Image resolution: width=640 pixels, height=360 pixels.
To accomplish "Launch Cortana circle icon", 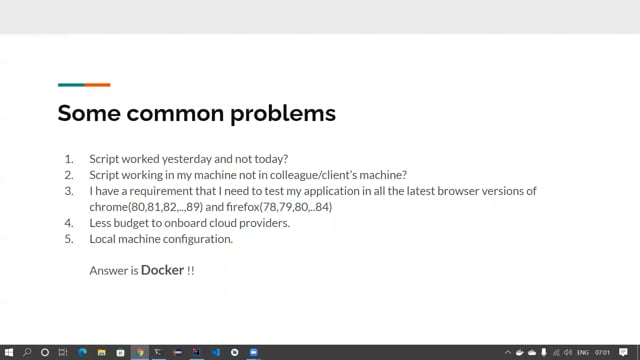I will tap(45, 352).
